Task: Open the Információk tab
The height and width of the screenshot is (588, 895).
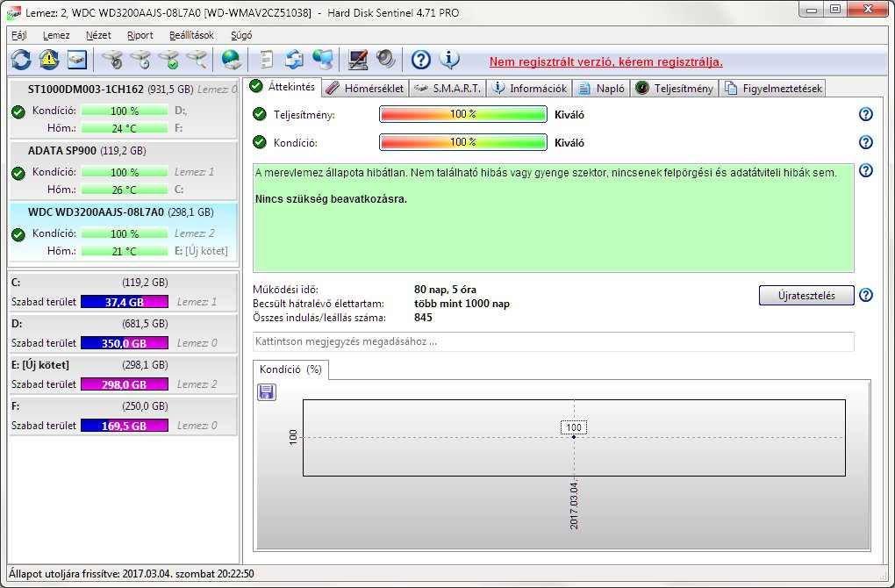Action: (530, 89)
